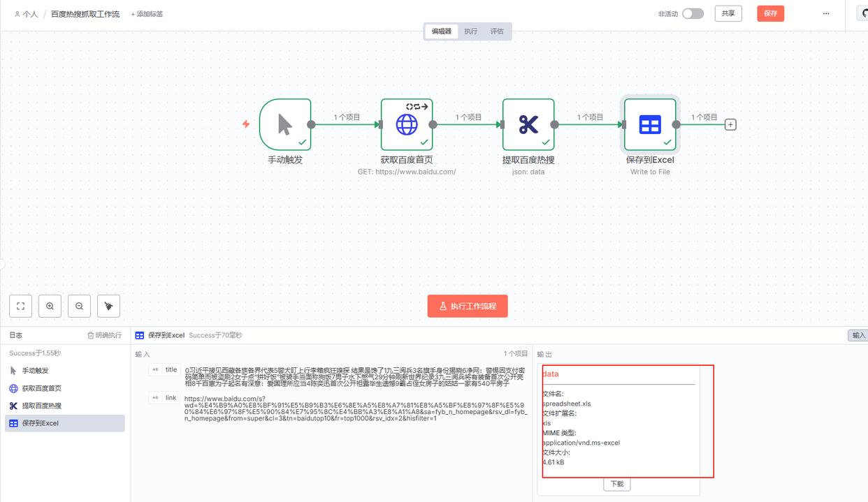Click the link field label in input
The width and height of the screenshot is (868, 502).
click(x=171, y=398)
